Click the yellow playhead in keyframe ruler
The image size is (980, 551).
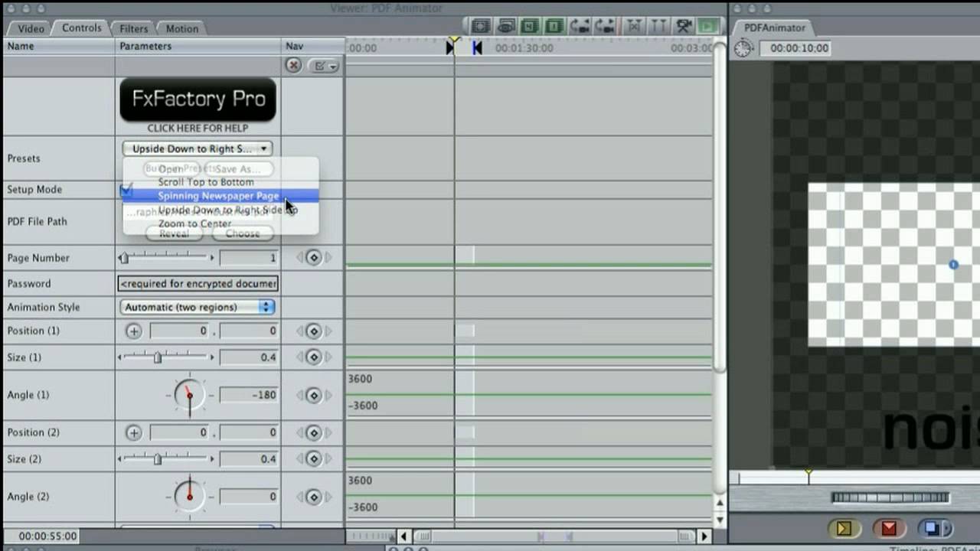454,40
